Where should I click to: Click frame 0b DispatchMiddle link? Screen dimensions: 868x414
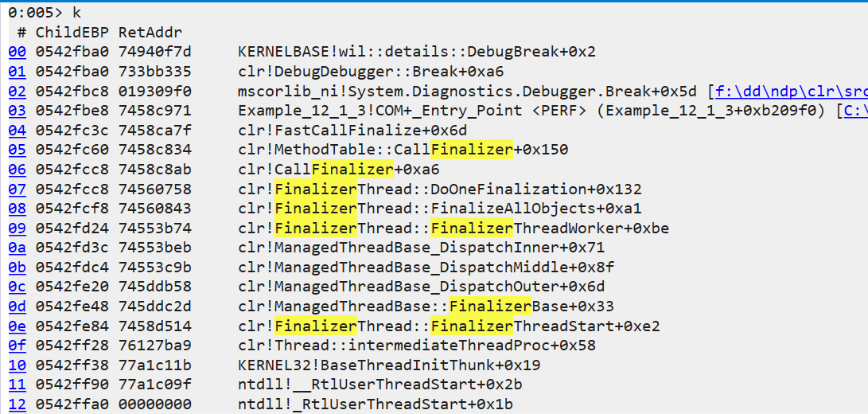[x=18, y=268]
